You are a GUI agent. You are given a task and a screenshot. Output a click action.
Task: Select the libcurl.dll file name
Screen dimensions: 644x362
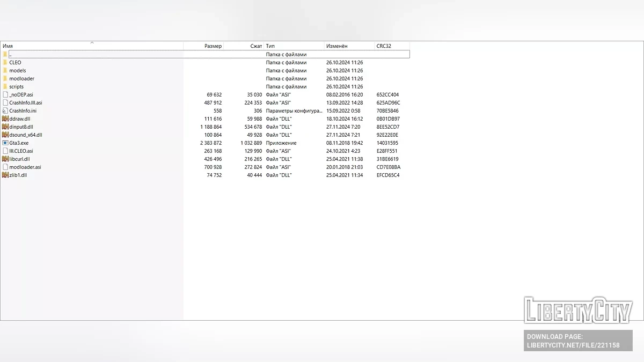[19, 159]
